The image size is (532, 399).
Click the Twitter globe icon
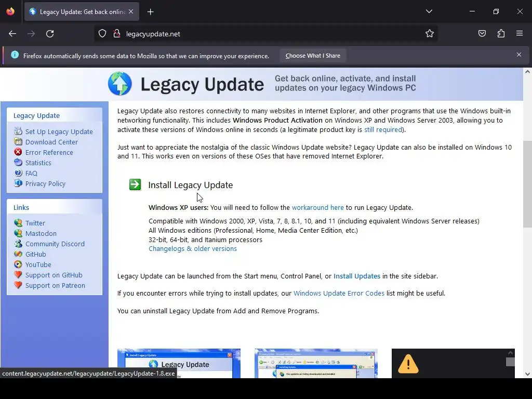[18, 222]
